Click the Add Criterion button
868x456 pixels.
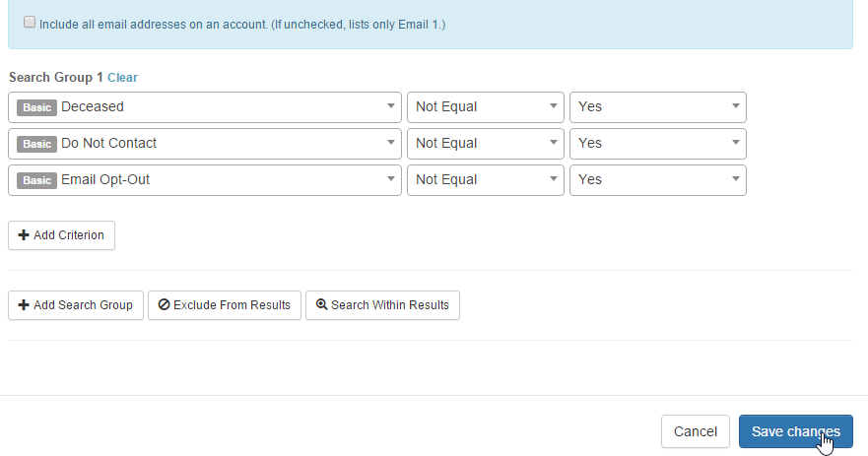click(61, 235)
